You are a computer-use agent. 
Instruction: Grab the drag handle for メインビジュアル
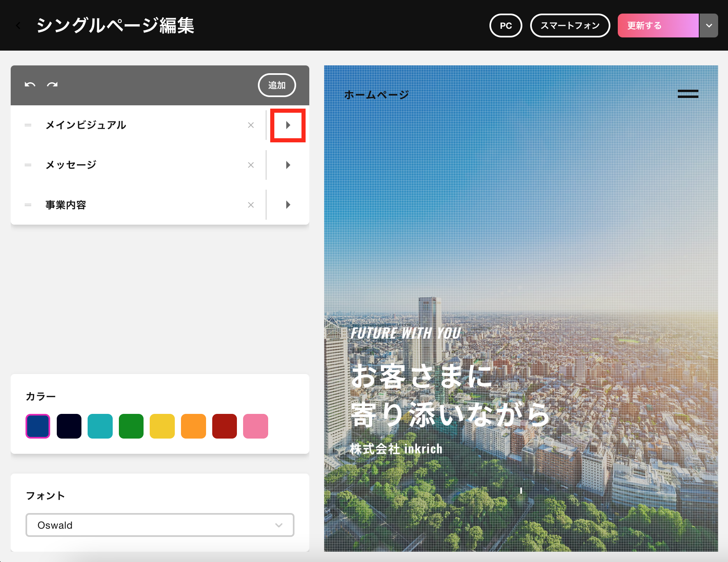tap(28, 125)
